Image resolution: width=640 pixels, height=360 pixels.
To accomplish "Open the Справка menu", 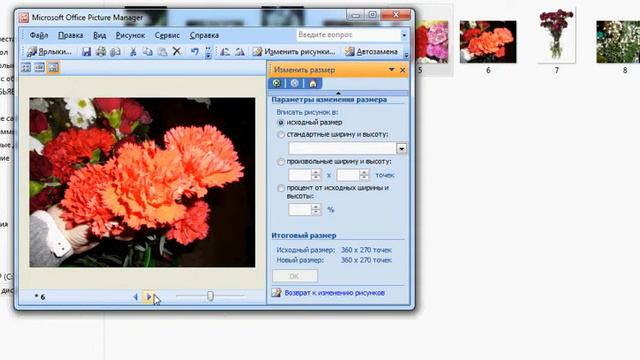I will 204,36.
